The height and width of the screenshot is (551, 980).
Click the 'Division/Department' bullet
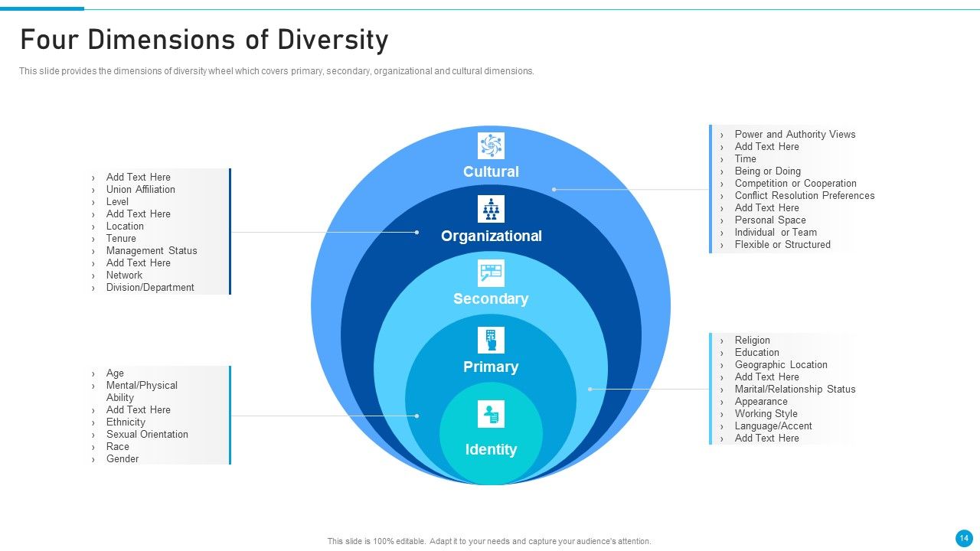[x=150, y=288]
